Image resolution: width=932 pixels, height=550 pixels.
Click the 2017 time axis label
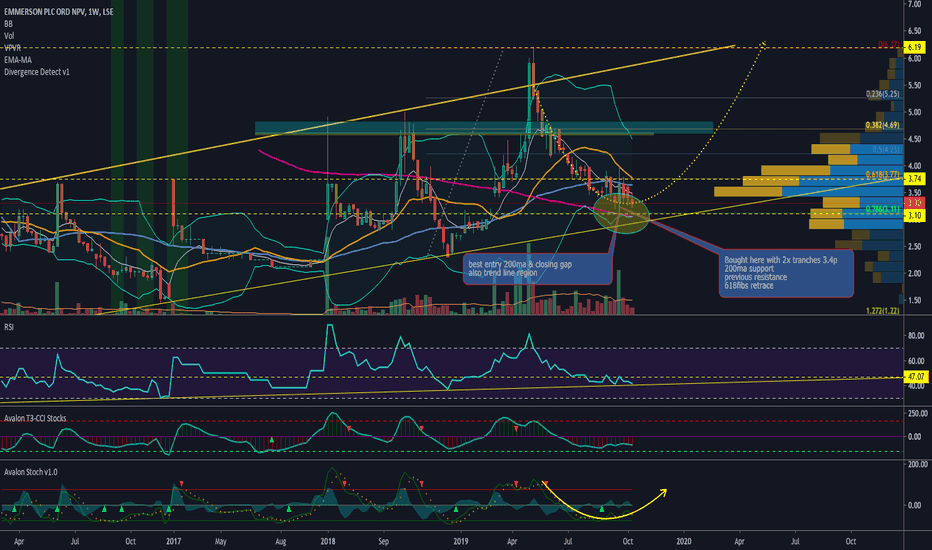174,541
